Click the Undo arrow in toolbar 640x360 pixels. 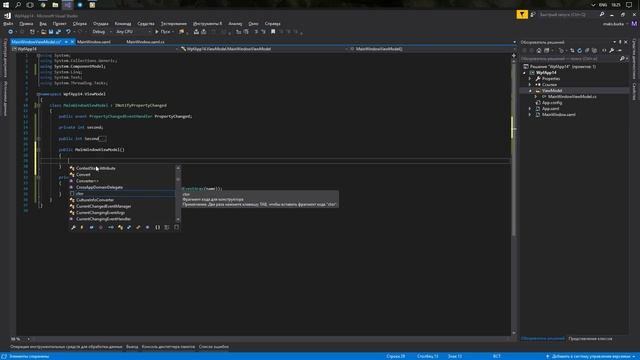coord(69,32)
